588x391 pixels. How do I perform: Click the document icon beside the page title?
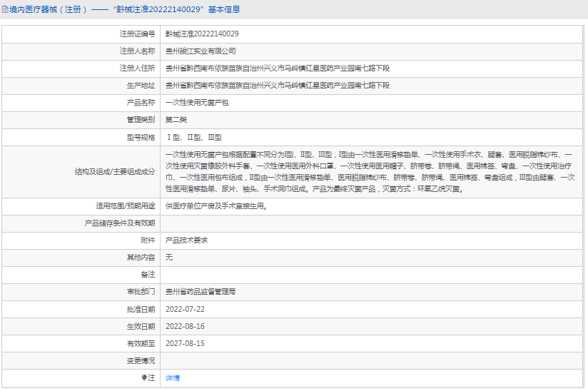pos(5,10)
